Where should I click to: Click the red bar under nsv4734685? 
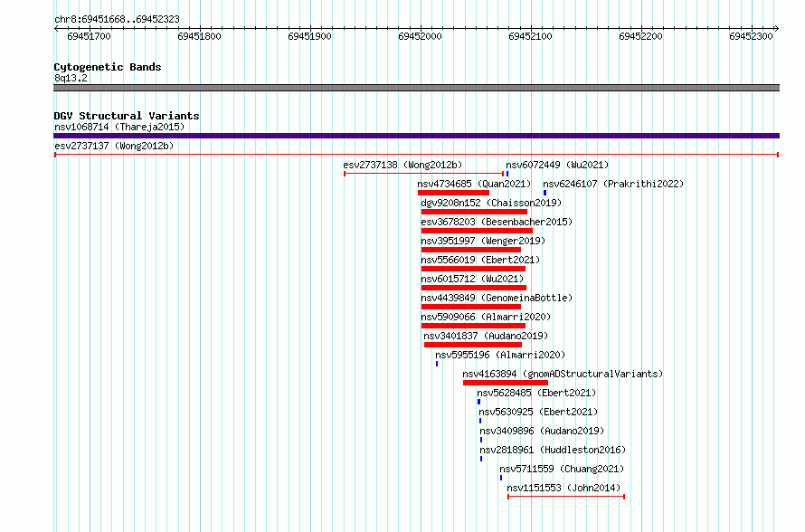[453, 193]
